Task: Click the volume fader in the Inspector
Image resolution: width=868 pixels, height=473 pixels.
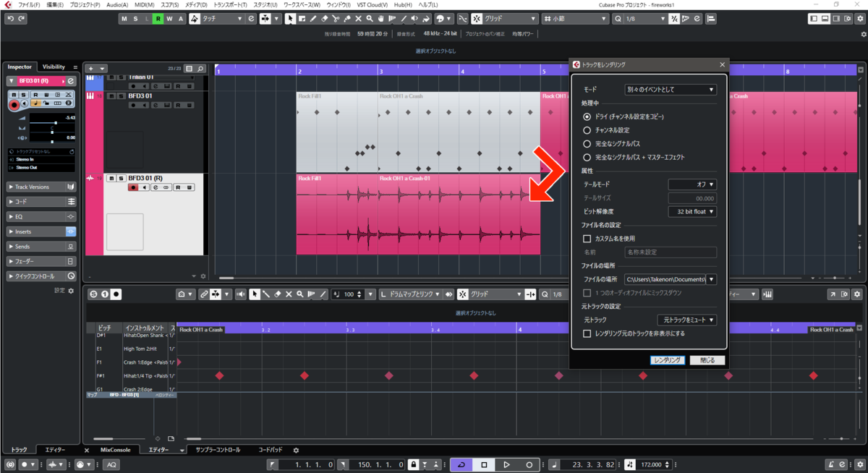Action: point(53,122)
